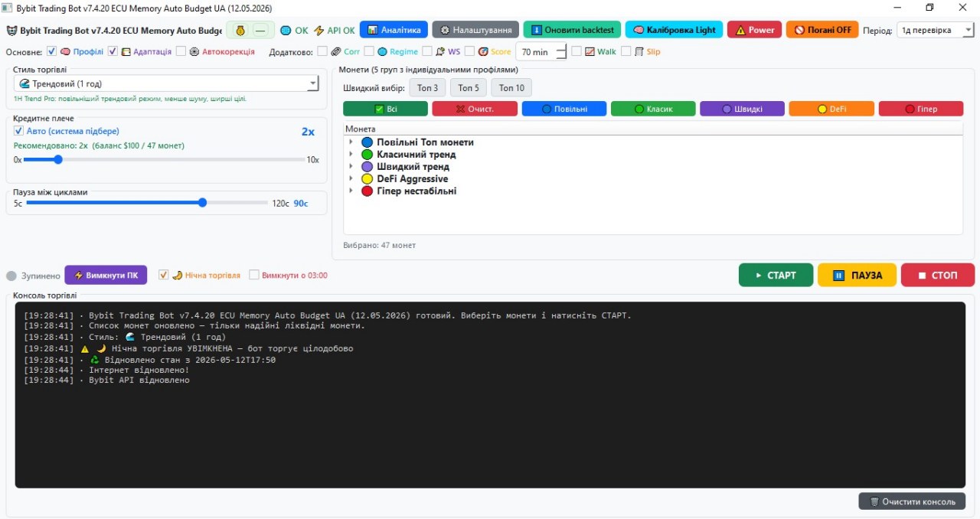Open the Період dropdown

click(x=935, y=30)
